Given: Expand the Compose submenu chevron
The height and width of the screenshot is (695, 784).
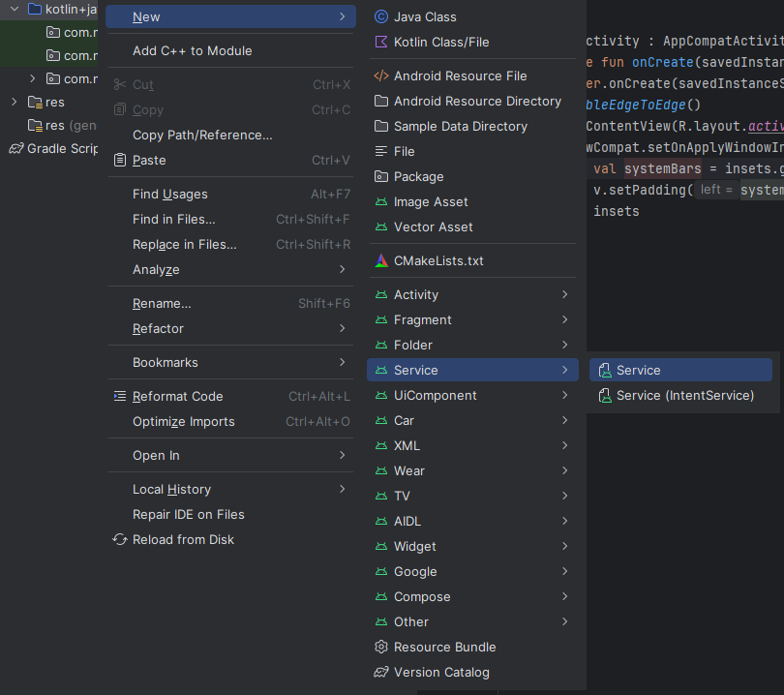Looking at the screenshot, I should tap(564, 596).
